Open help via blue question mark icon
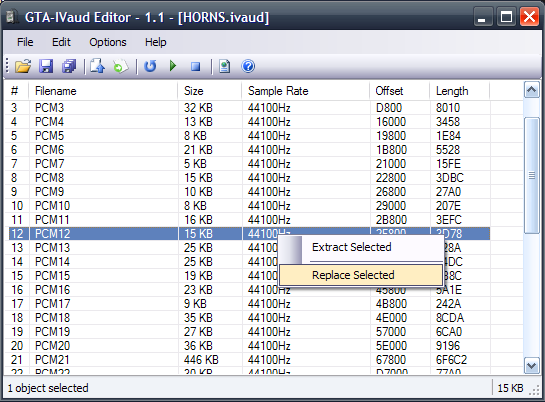Screen dimensions: 545x402 pyautogui.click(x=248, y=66)
